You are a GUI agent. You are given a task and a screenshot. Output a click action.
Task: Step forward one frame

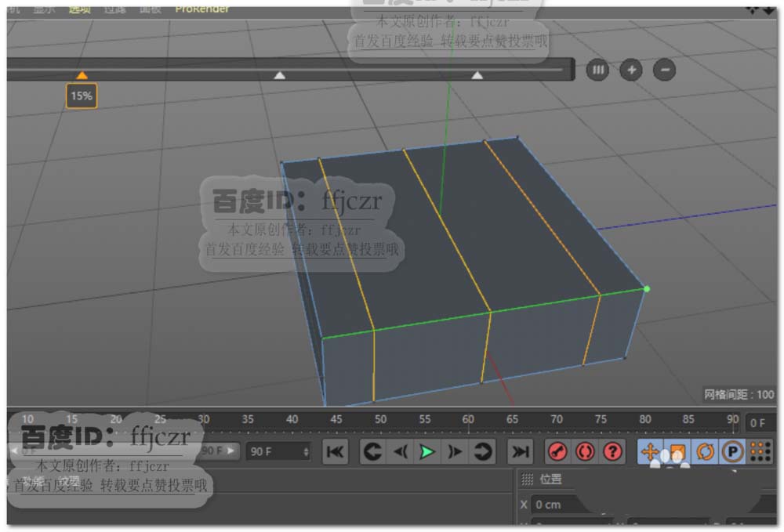pyautogui.click(x=455, y=451)
